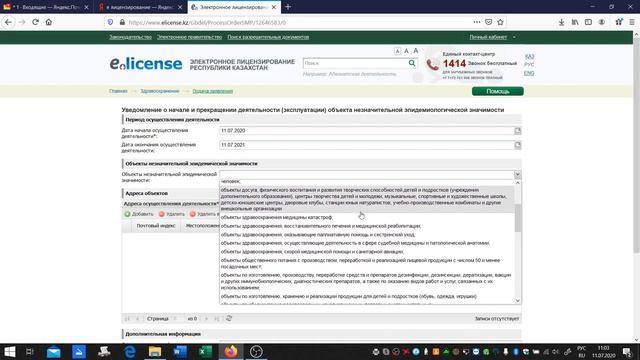Expand Личный кабинет dropdown arrow
The height and width of the screenshot is (360, 640).
pyautogui.click(x=514, y=37)
